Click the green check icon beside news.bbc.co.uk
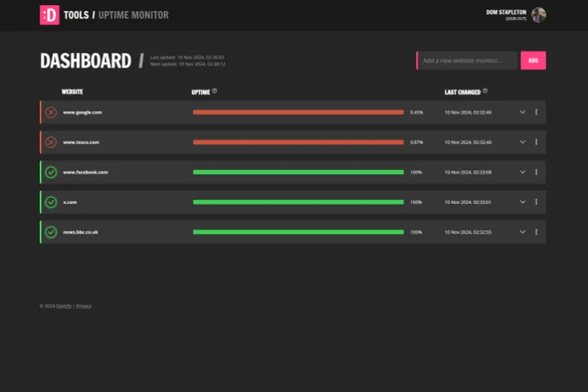This screenshot has width=588, height=392. (51, 232)
